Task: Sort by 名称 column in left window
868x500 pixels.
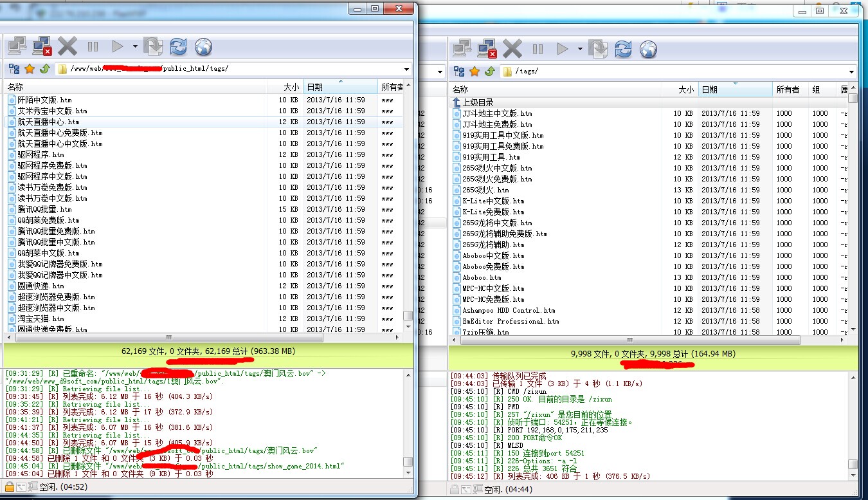Action: 136,87
